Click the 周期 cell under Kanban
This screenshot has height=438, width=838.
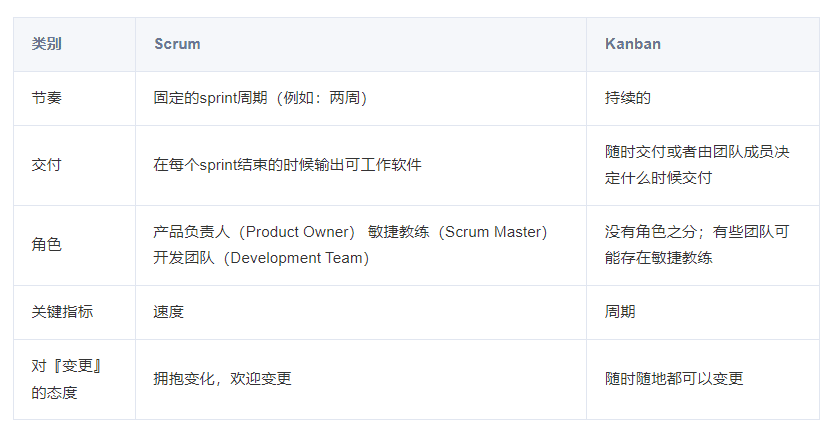point(620,312)
